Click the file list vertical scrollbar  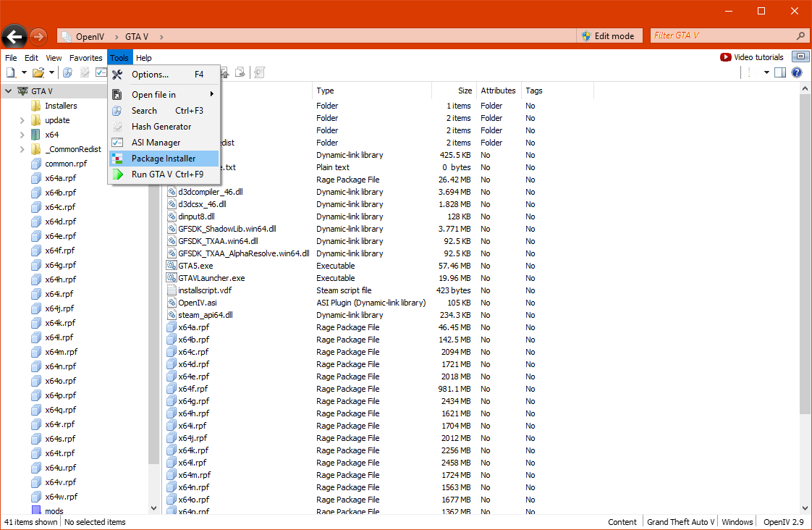click(x=805, y=254)
